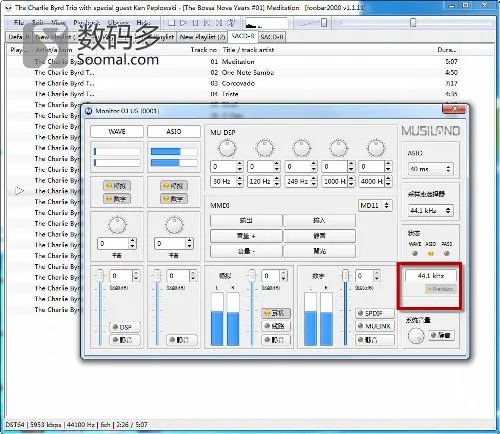Click the Play button in foobar2000 toolbar
The width and height of the screenshot is (500, 434).
183,23
